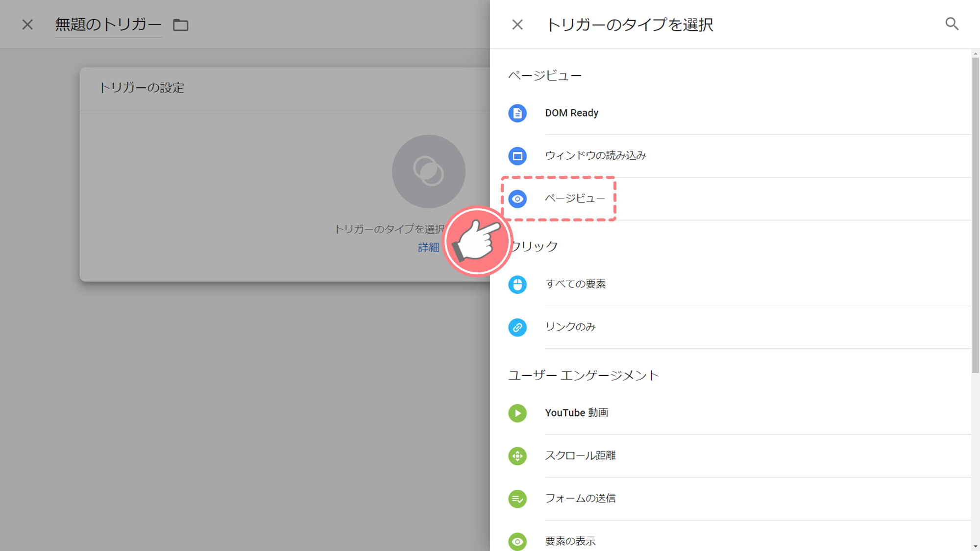Choose フォームの送信 trigger type
Screen dimensions: 980x551
pos(739,499)
